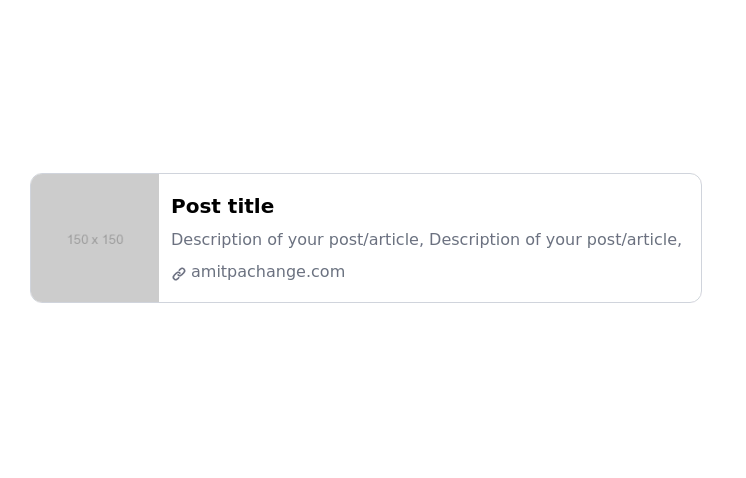
Task: Open the amitpachange.com link
Action: [x=267, y=272]
